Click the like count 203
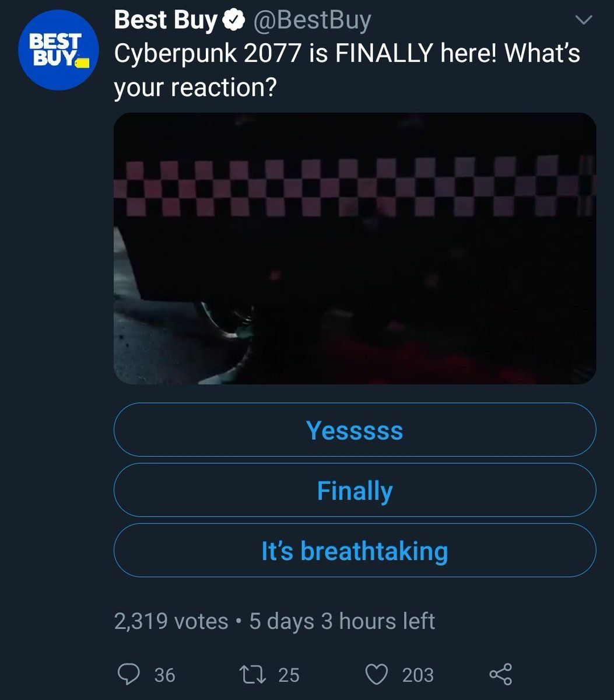 [x=417, y=675]
